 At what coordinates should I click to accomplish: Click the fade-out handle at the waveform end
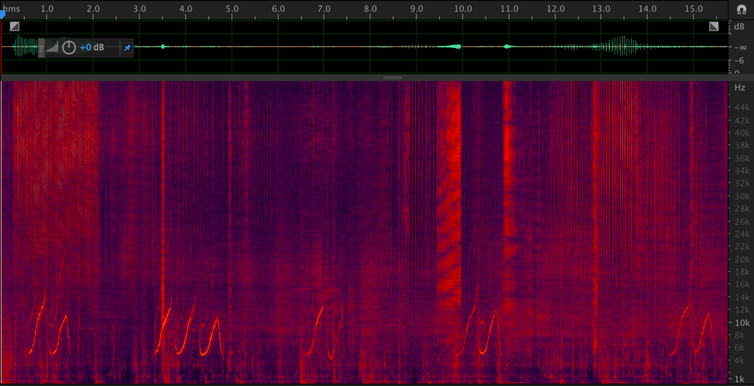714,26
